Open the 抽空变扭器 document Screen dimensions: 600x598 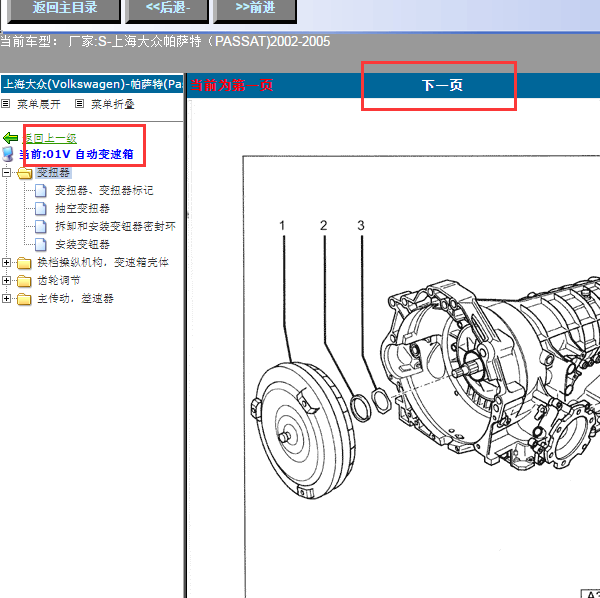point(82,209)
